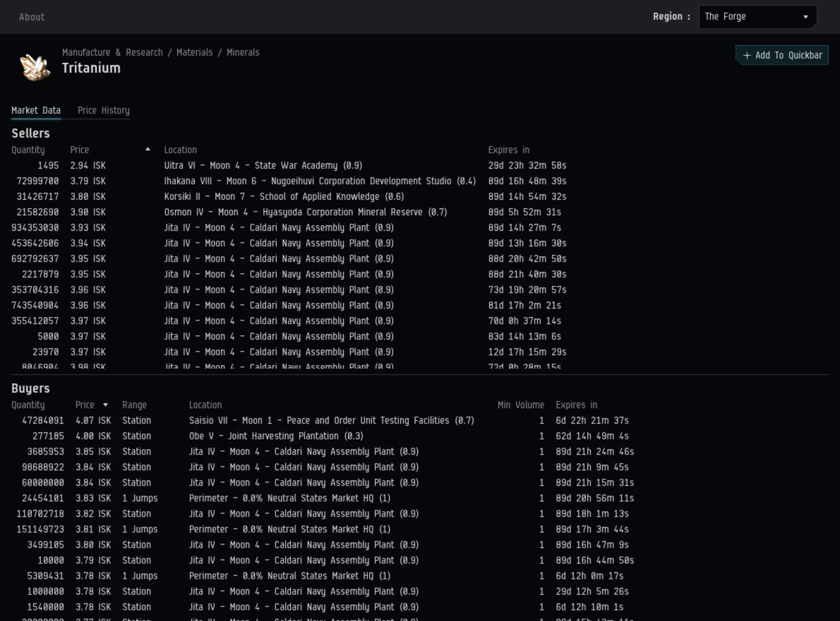Screen dimensions: 840x621
Task: Select buyer location Obe V Joint Harvesting Plantation
Action: (276, 436)
